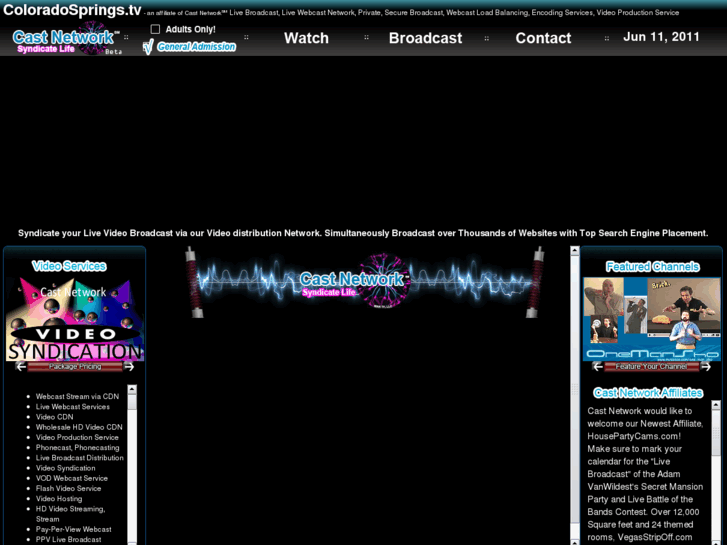Open the Watch menu

306,38
